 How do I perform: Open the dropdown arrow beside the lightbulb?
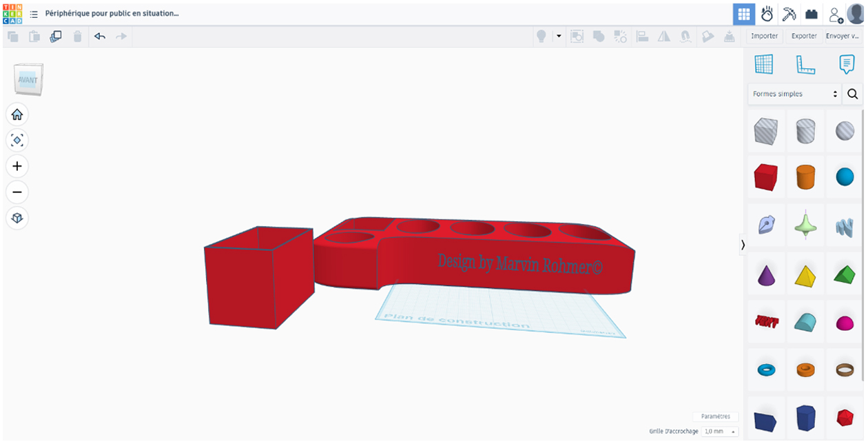[x=559, y=36]
